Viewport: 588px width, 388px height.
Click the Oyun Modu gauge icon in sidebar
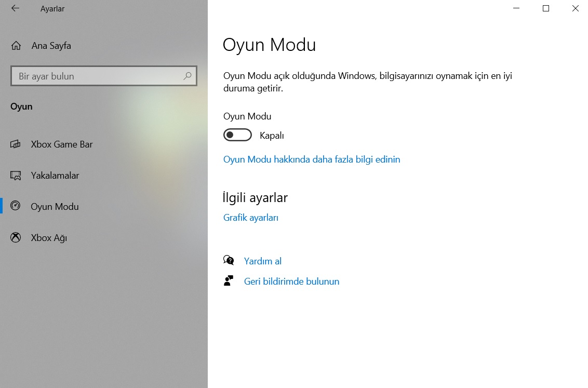16,206
